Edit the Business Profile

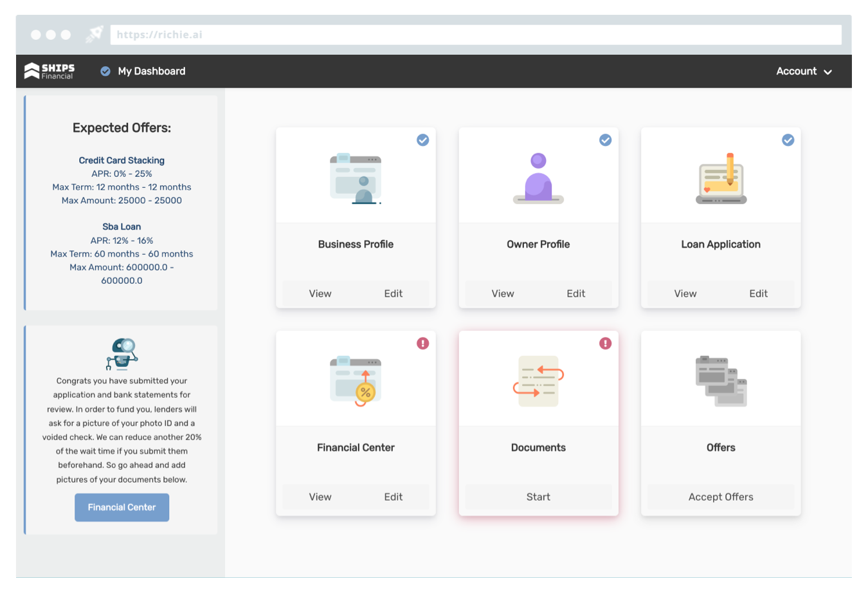coord(393,293)
